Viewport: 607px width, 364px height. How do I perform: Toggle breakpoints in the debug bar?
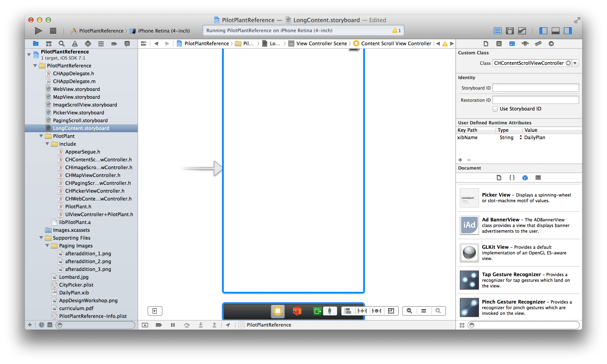pos(159,325)
